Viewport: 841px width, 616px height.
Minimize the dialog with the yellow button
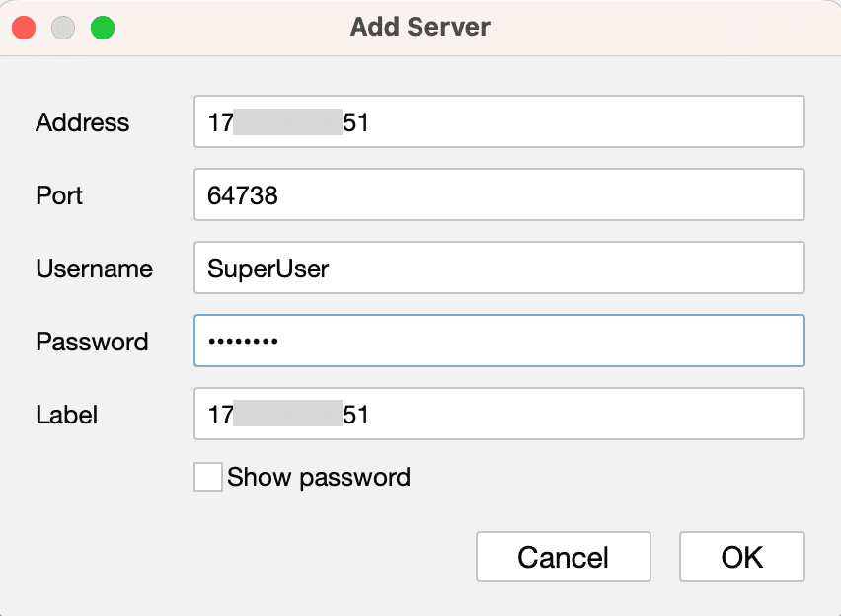point(62,28)
